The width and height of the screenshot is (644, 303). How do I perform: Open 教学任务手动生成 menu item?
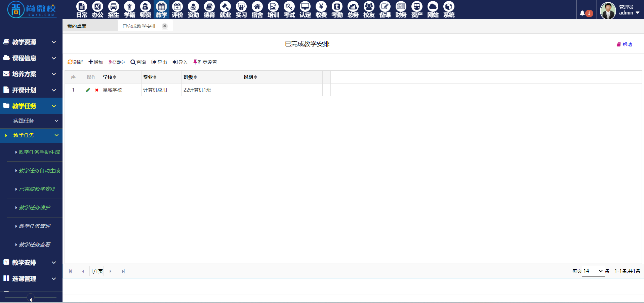click(x=39, y=152)
